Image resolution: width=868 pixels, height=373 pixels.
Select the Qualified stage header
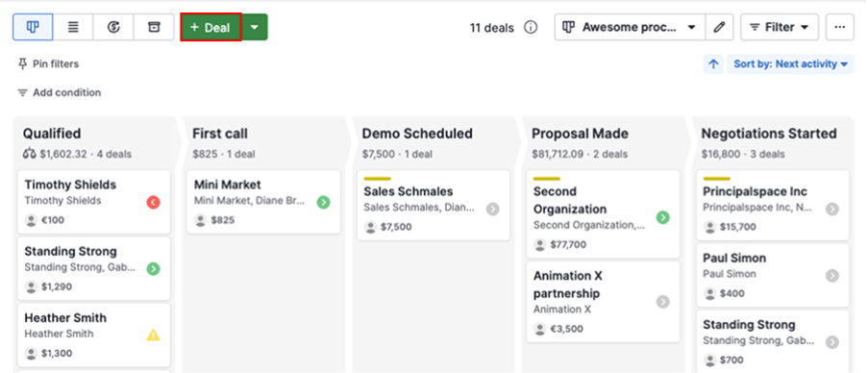point(52,134)
